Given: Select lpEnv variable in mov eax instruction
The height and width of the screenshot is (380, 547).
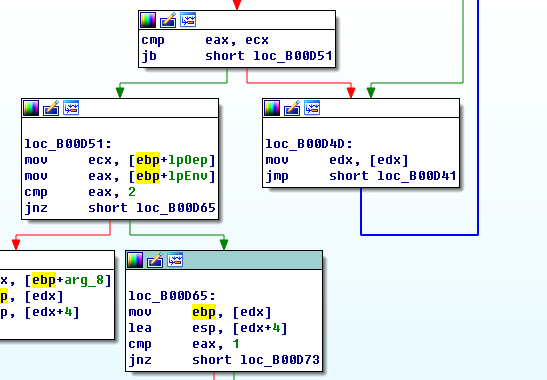Looking at the screenshot, I should (x=188, y=176).
